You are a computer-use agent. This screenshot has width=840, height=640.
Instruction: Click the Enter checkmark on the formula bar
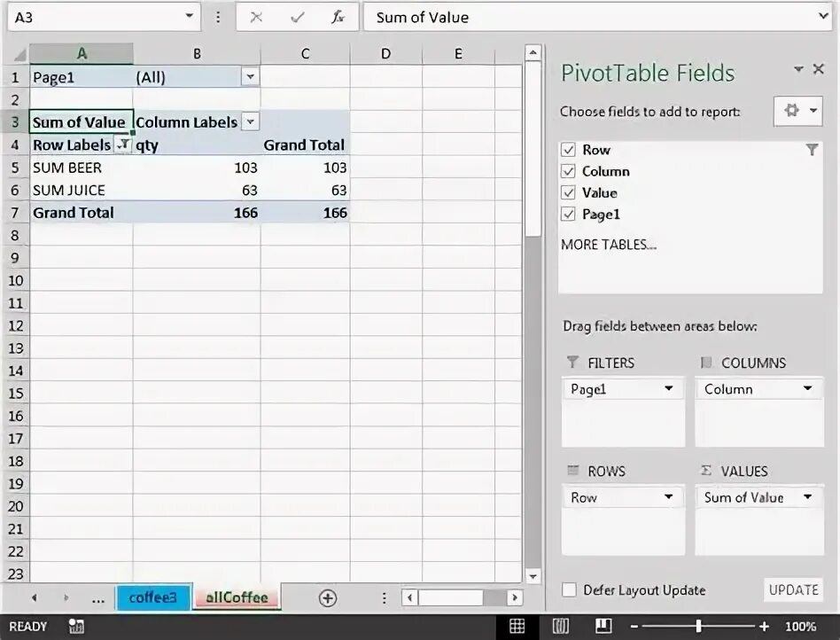point(296,16)
